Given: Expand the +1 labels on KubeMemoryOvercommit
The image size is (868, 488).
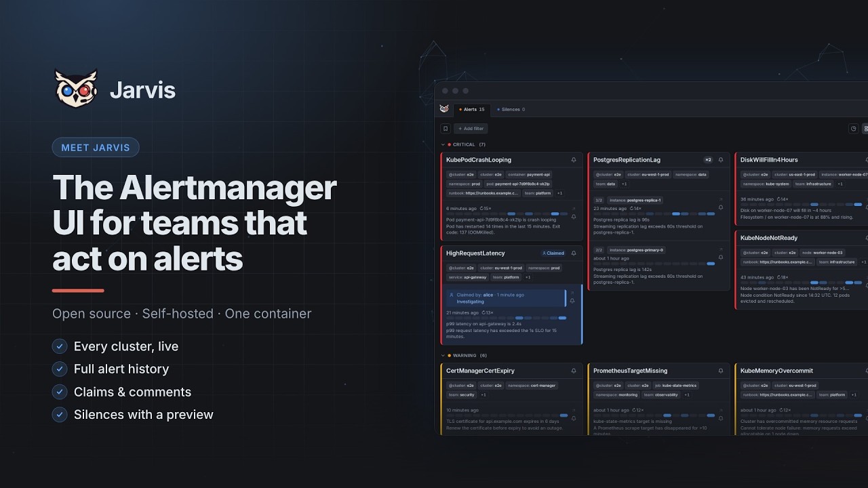Looking at the screenshot, I should click(x=853, y=394).
